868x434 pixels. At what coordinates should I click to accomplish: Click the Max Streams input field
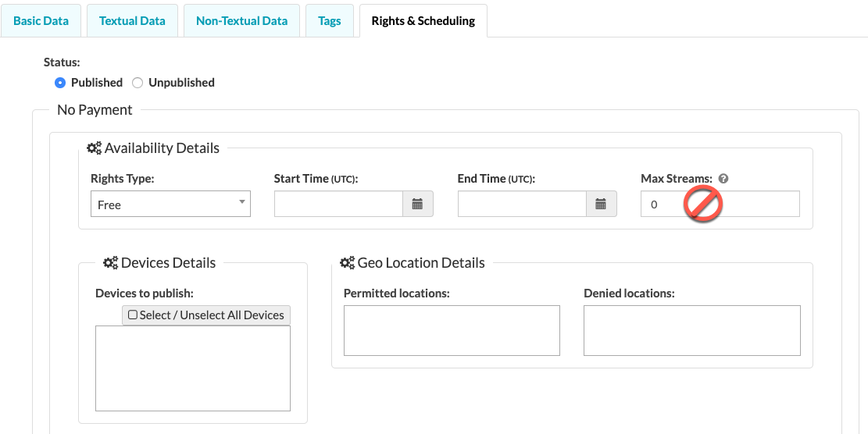pos(720,204)
